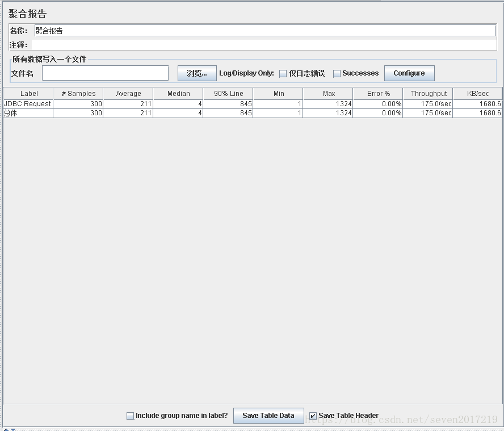Click the Median column header
The image size is (504, 431).
coord(178,94)
